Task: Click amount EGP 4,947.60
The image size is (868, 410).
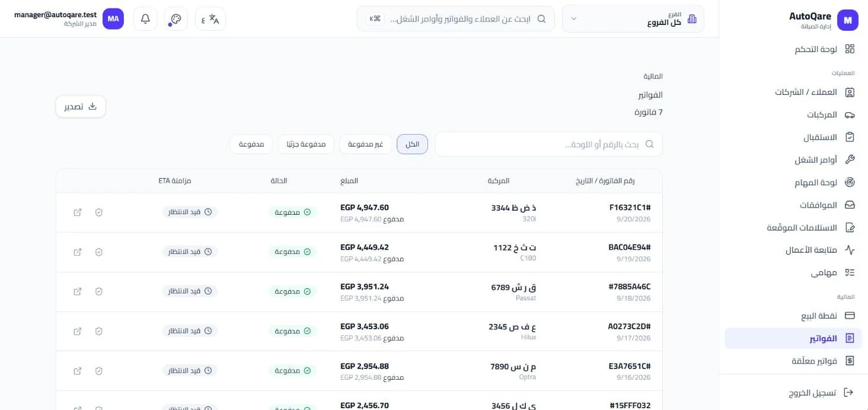Action: point(365,208)
